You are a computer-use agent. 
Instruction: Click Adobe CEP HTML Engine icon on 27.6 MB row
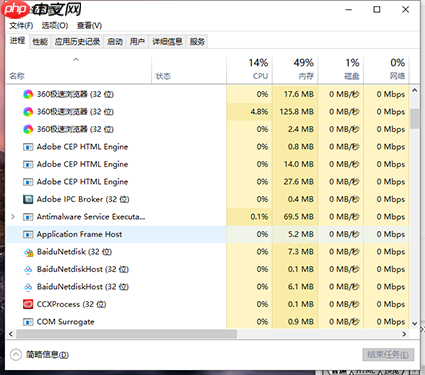(28, 182)
